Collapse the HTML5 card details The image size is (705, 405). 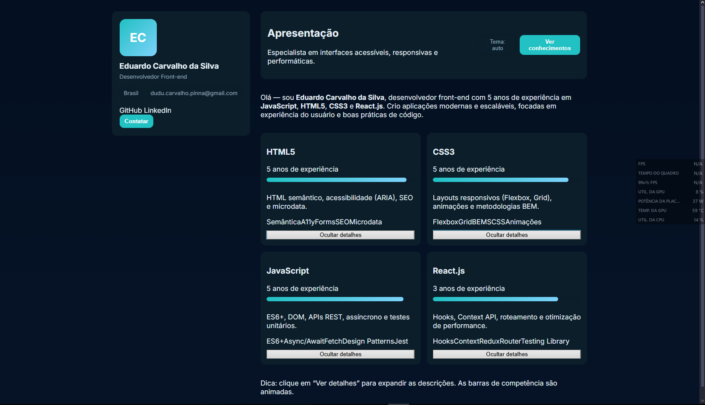[x=340, y=235]
